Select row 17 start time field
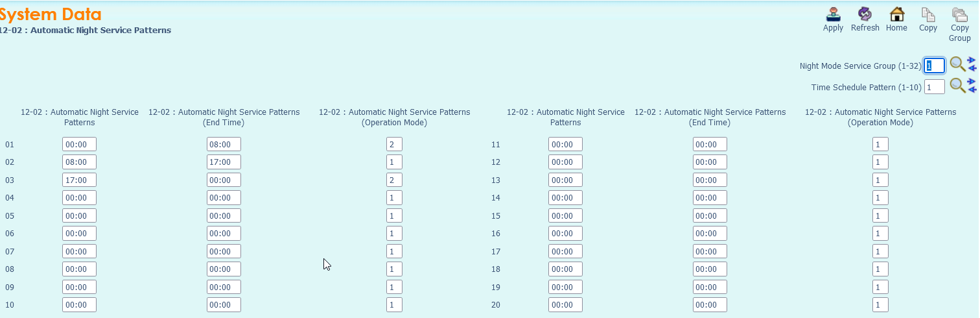 pos(565,251)
